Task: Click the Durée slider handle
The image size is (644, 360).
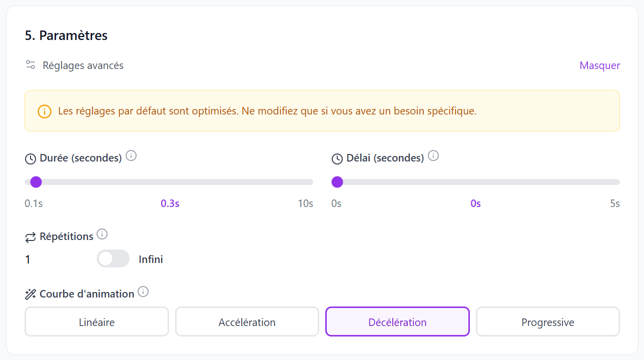Action: pos(36,182)
